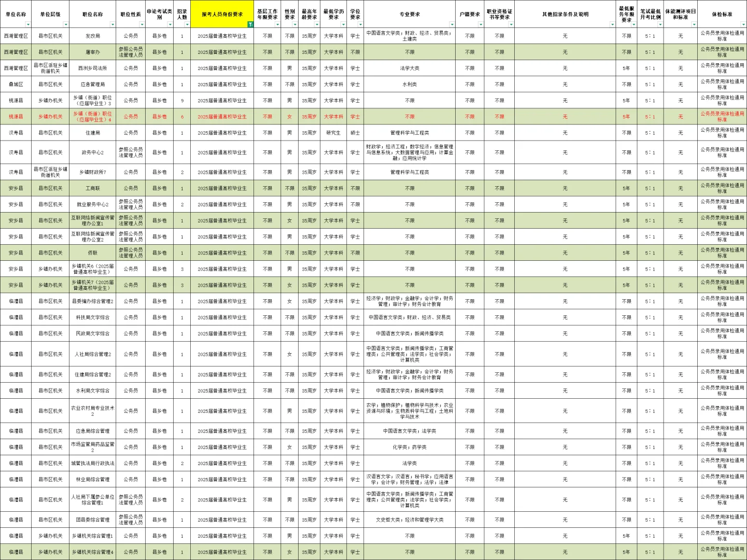
Task: Click the 县委编办综合管理2 cell
Action: (x=93, y=301)
